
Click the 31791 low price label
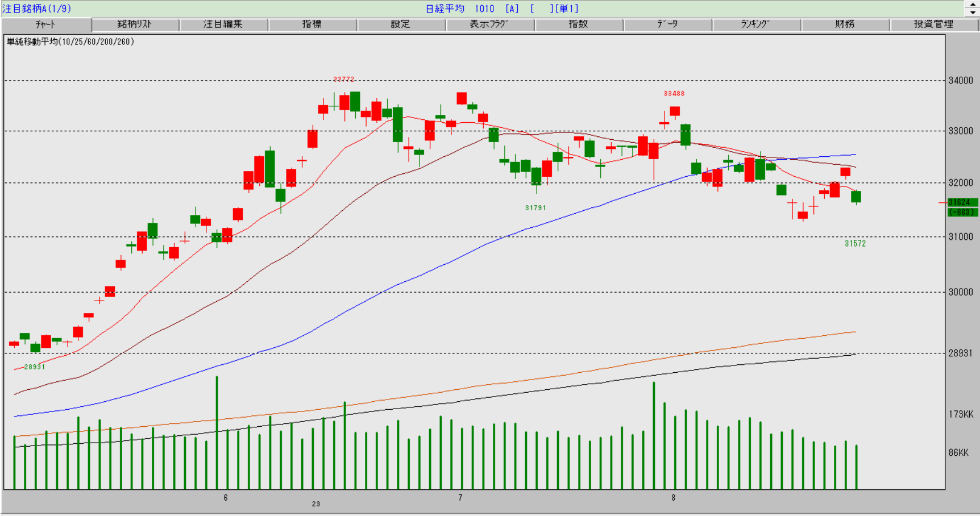(x=535, y=208)
